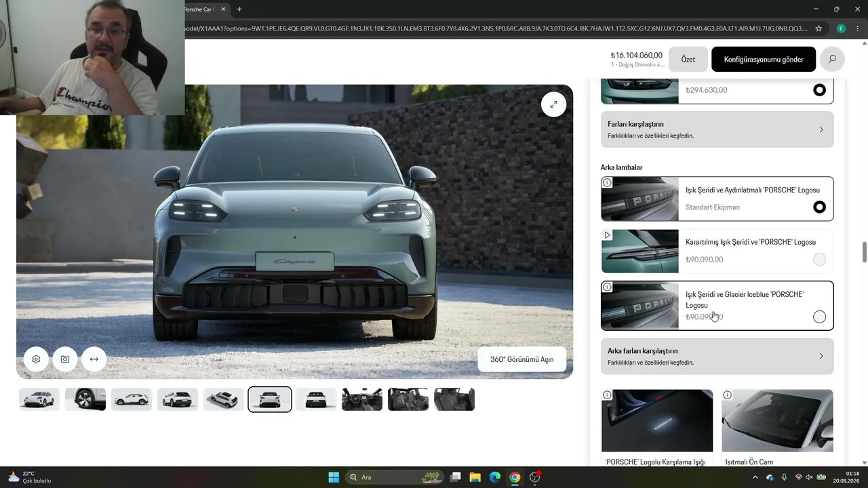Image resolution: width=868 pixels, height=488 pixels.
Task: Click the total price ₺16.104.060,00
Action: [637, 56]
